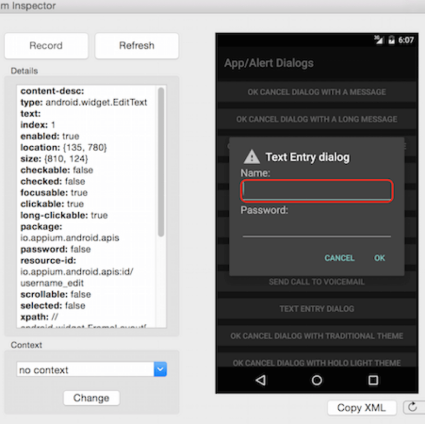The height and width of the screenshot is (424, 425).
Task: Click 'type: android.widget.EditText' detail line
Action: point(84,102)
